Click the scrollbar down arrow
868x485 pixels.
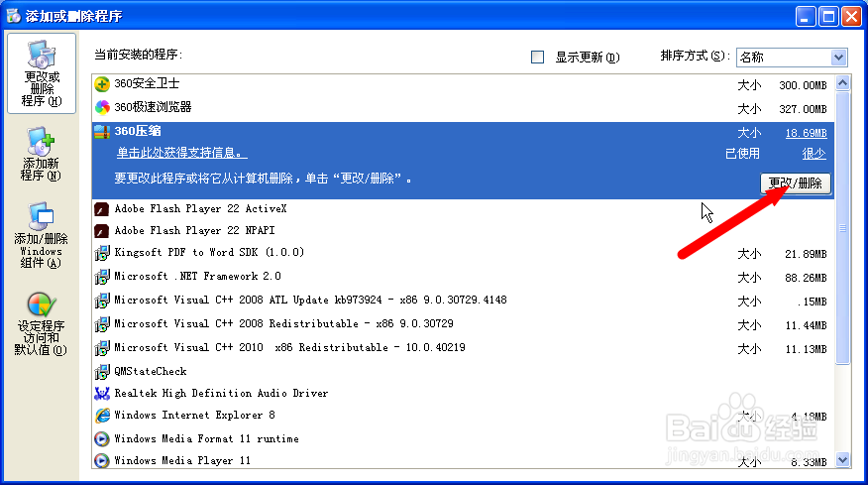pos(842,459)
